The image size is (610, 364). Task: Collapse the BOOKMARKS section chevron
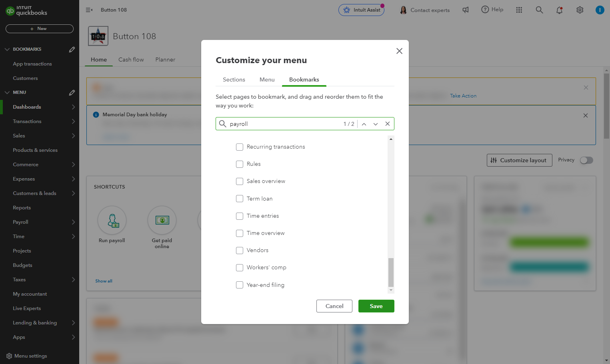point(7,50)
